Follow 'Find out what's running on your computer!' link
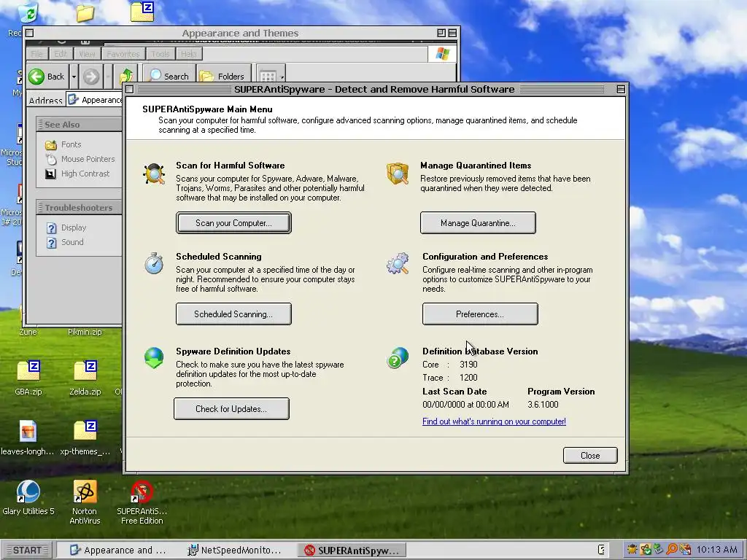Image resolution: width=747 pixels, height=560 pixels. point(494,421)
